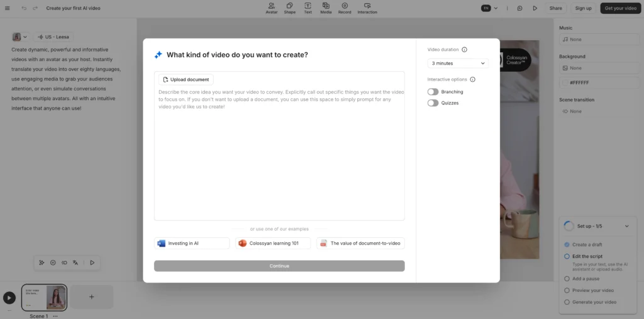The width and height of the screenshot is (644, 319).
Task: Open the Scene 1 three-dot menu
Action: [x=55, y=316]
